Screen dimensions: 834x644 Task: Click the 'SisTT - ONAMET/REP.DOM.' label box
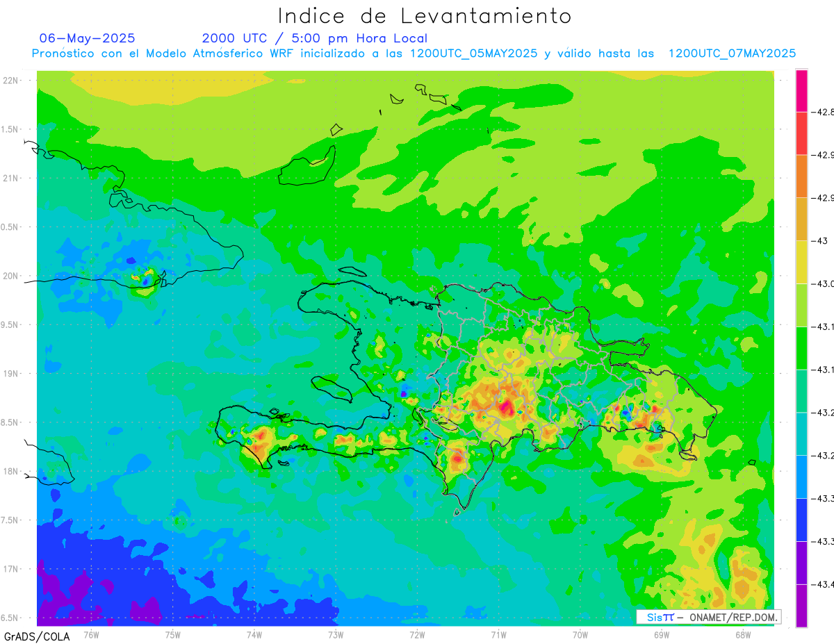[x=709, y=617]
